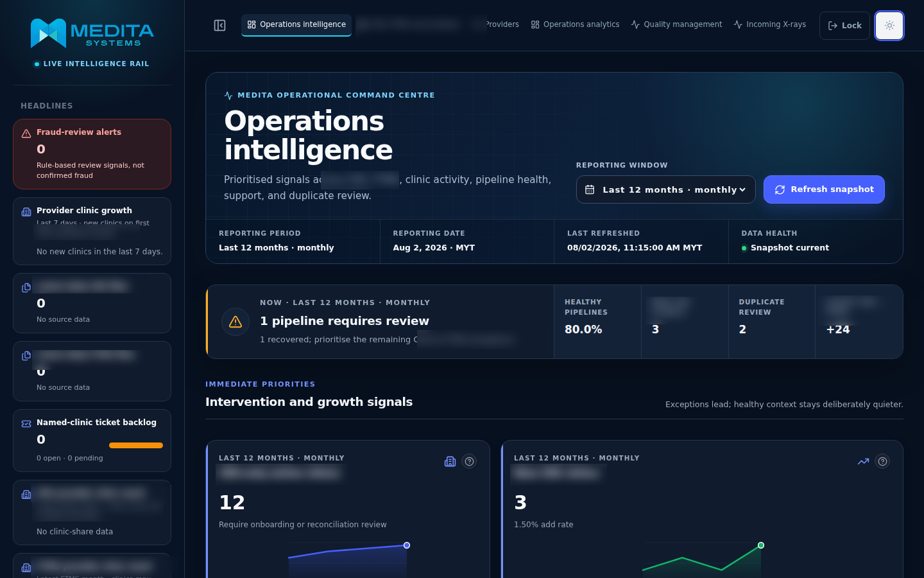The image size is (924, 578).
Task: Click the Intervention and growth signals heading
Action: [x=309, y=402]
